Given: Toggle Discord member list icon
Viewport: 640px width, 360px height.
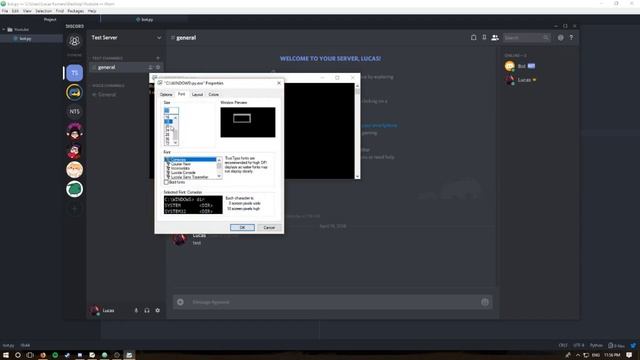Looking at the screenshot, I should click(495, 38).
